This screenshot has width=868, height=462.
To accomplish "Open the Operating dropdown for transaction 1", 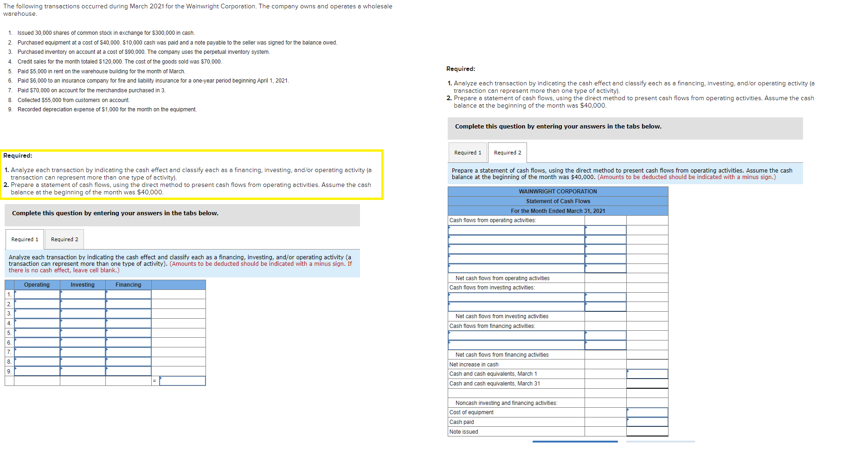I will [x=37, y=294].
